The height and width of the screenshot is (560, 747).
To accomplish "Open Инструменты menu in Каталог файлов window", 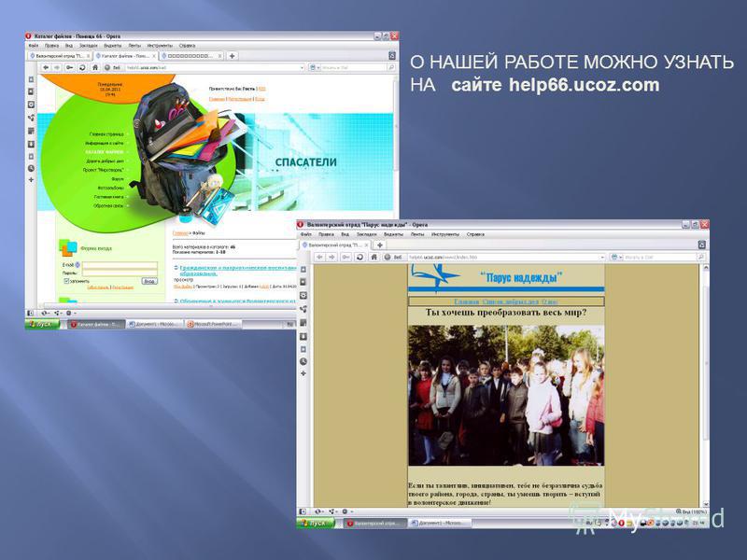I will coord(160,46).
